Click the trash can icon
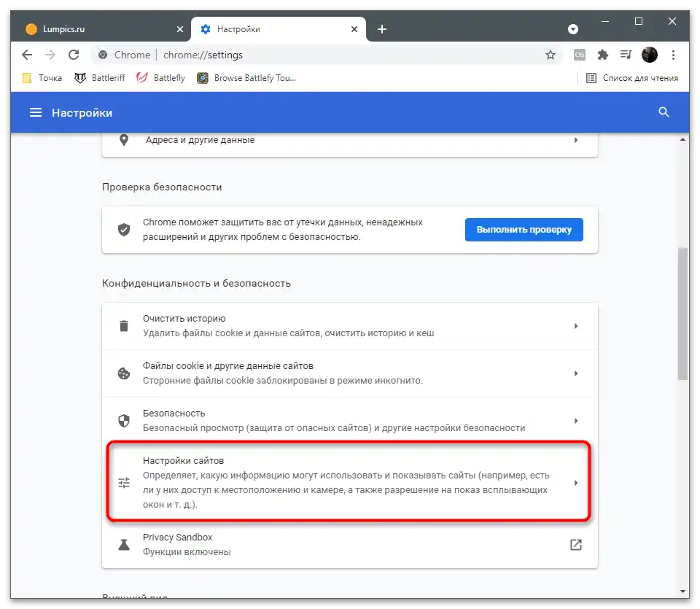 click(x=124, y=326)
